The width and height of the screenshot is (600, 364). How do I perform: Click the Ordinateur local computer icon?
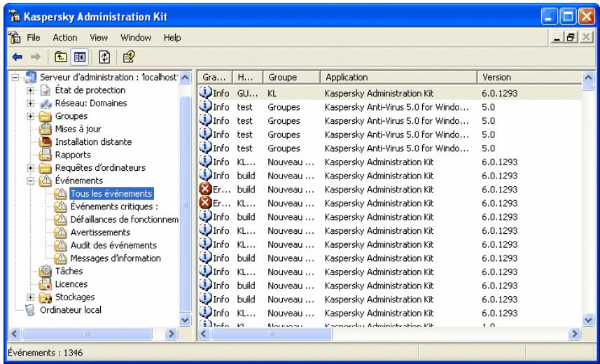point(30,310)
